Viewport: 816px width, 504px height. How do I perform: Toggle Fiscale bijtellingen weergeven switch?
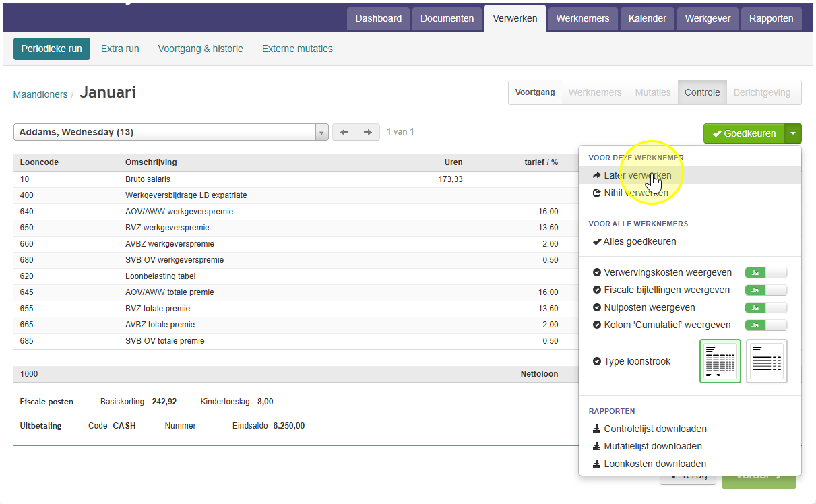[x=765, y=290]
